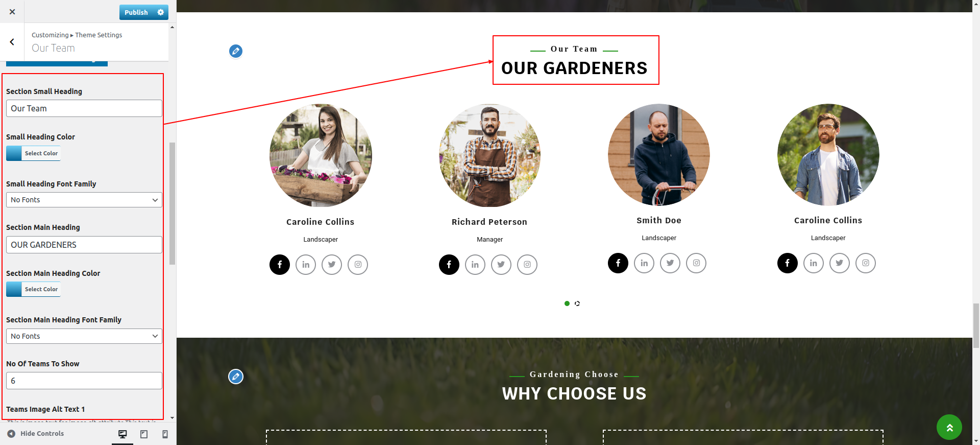Go back to Theme Settings with back arrow
Screen dimensions: 980x445
tap(12, 42)
